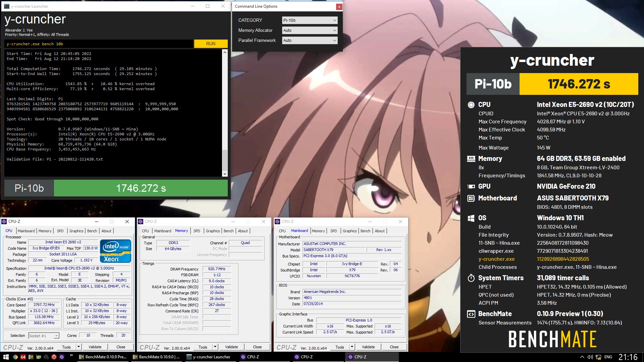Click the y-cruncher output scrollbar down arrow
The width and height of the screenshot is (644, 362).
pyautogui.click(x=225, y=174)
